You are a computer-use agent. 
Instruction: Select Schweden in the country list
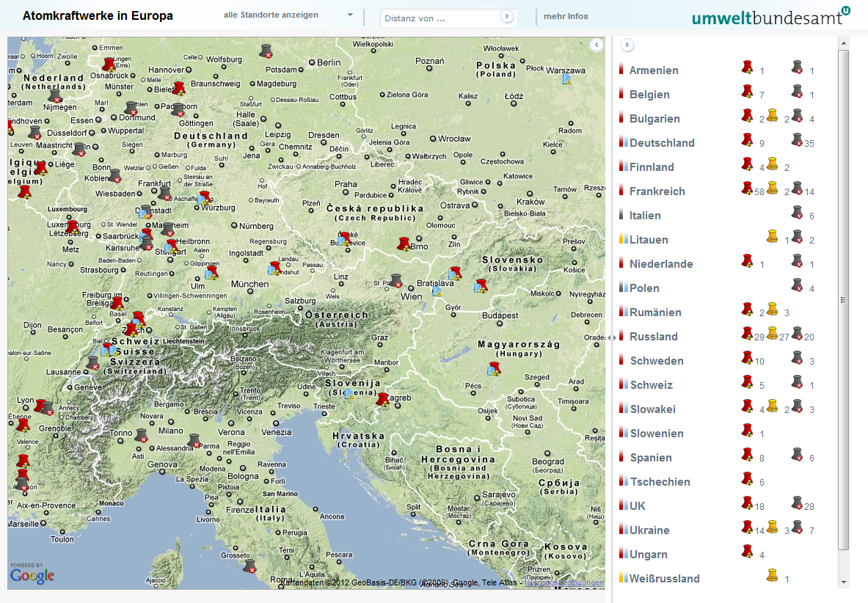point(657,361)
